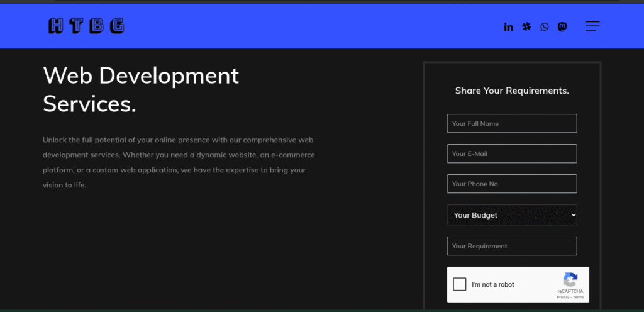Open the reCAPTCHA Privacy link

pyautogui.click(x=563, y=297)
